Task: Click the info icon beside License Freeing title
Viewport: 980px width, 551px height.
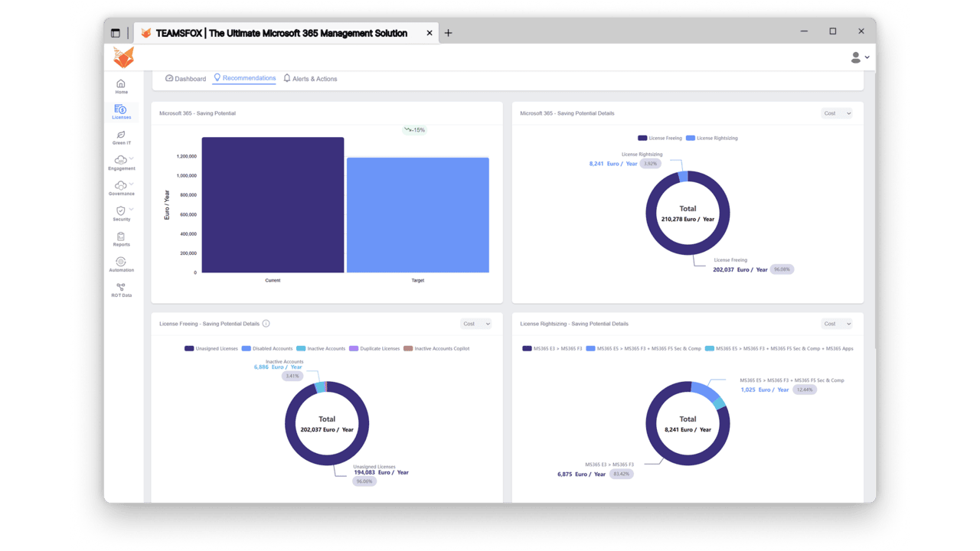Action: pos(266,324)
